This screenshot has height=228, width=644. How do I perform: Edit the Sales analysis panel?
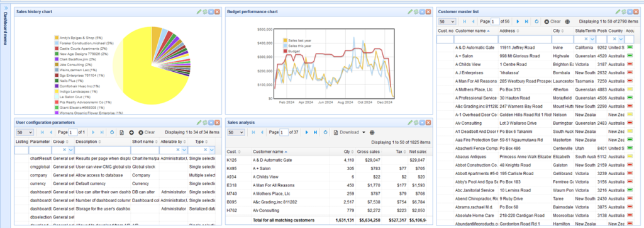410,122
